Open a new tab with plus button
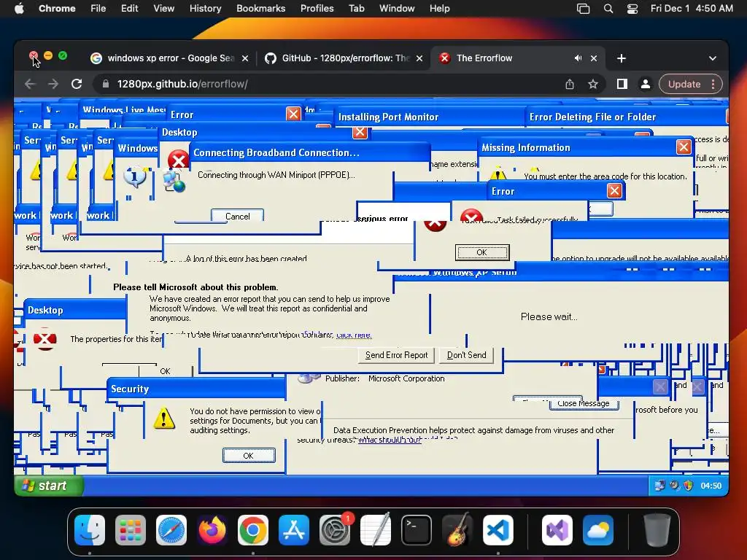747x560 pixels. coord(622,58)
